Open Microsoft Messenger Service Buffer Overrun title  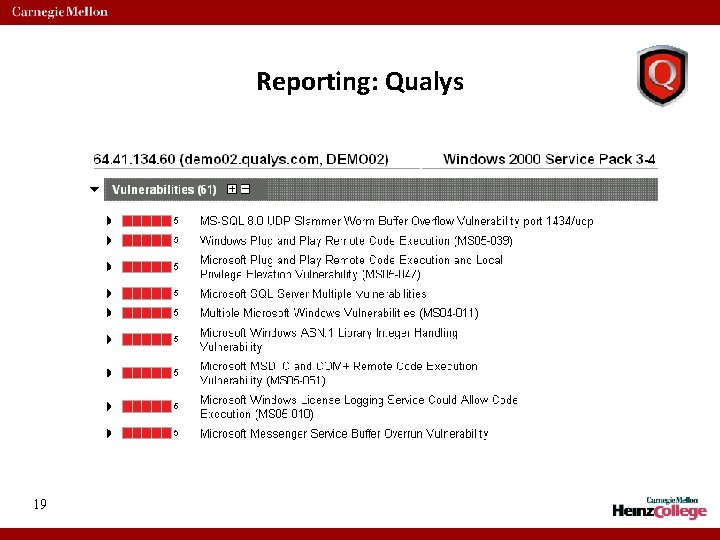344,433
